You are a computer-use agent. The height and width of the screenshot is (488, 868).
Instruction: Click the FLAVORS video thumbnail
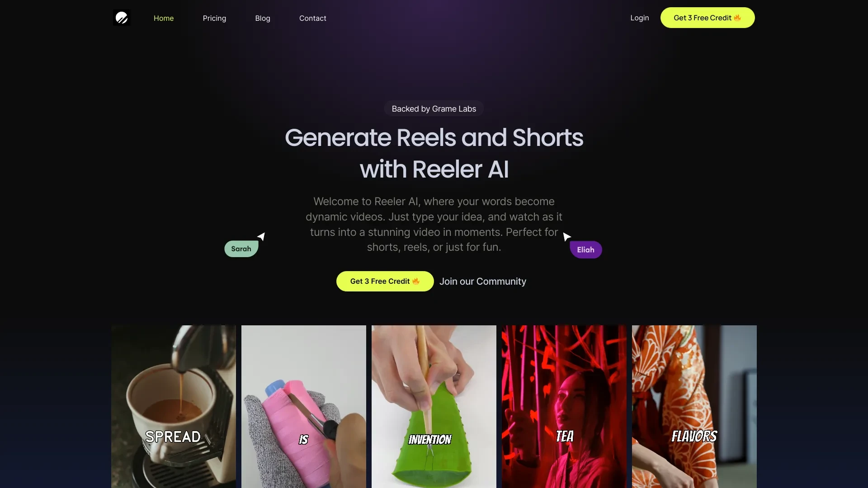pyautogui.click(x=694, y=406)
